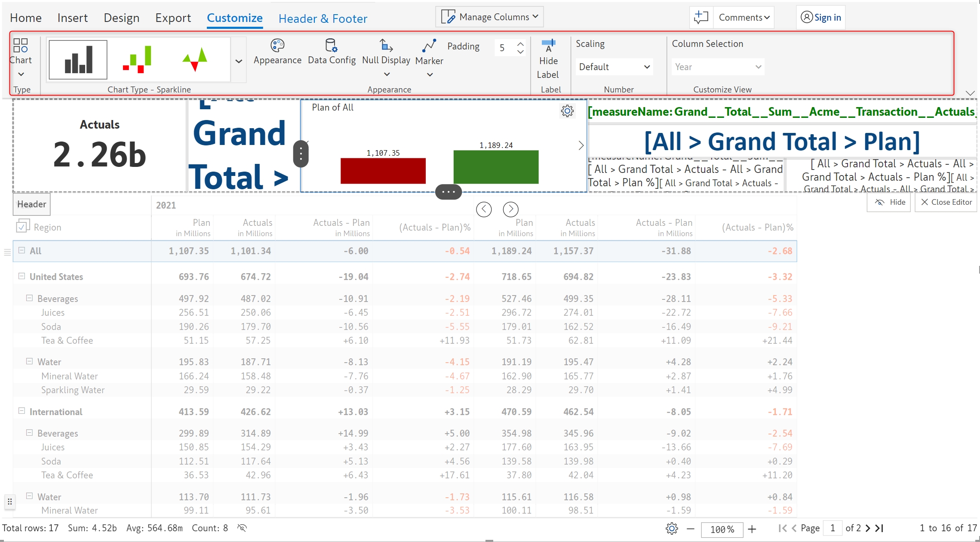Click the Close Editor button

click(x=946, y=202)
